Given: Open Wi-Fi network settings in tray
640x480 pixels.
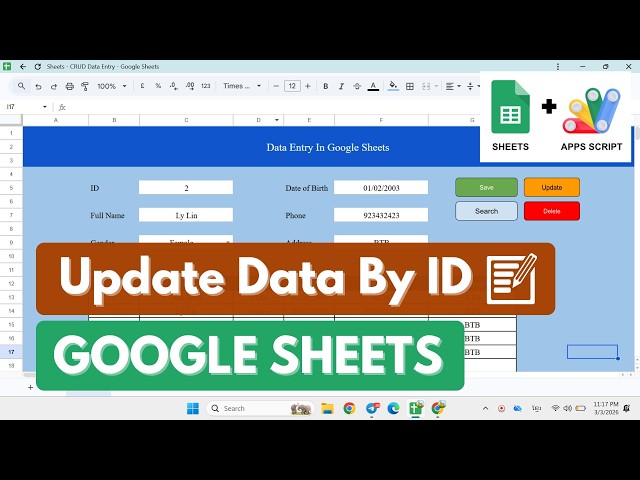Looking at the screenshot, I should [555, 408].
